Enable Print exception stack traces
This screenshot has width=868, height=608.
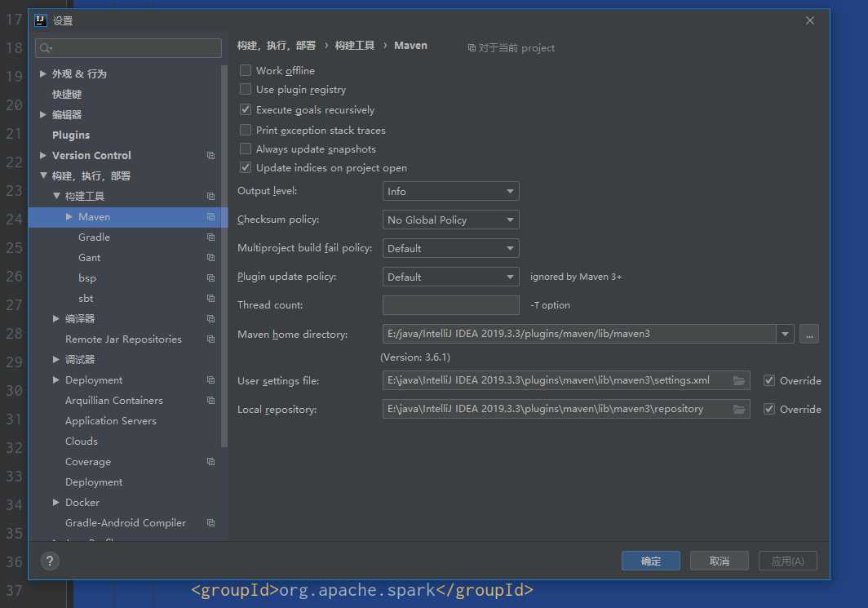(x=246, y=130)
